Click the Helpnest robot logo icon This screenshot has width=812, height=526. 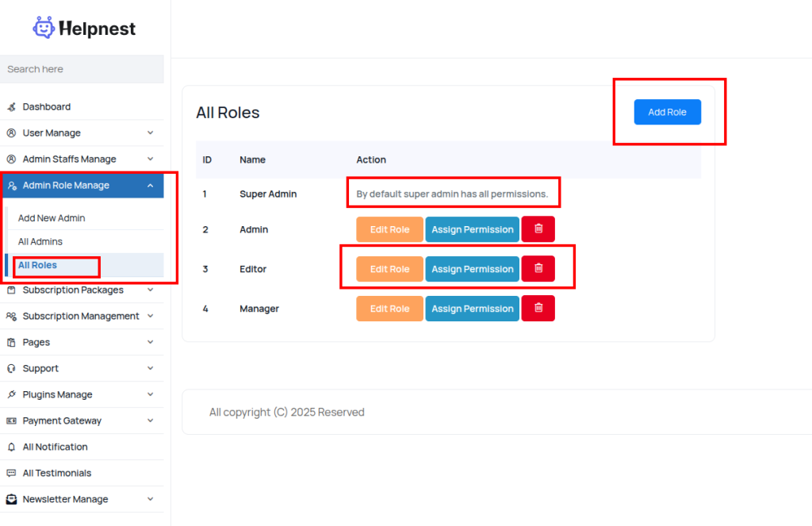point(44,29)
